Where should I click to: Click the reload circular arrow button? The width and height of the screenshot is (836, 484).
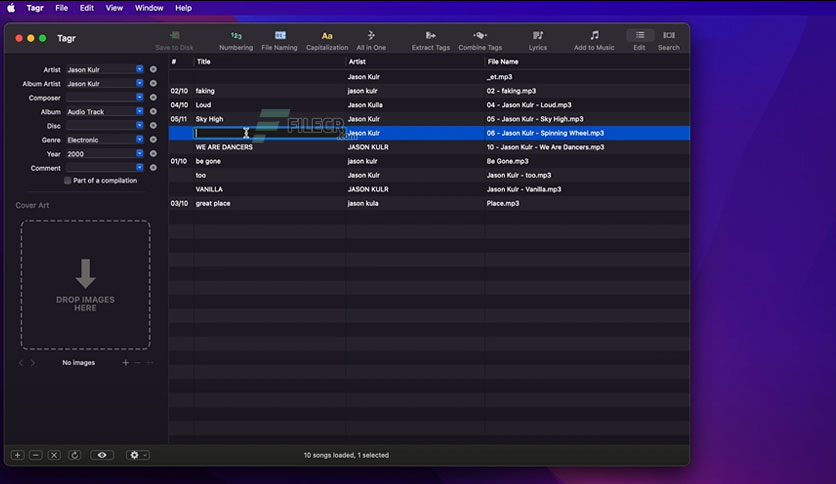pyautogui.click(x=75, y=455)
